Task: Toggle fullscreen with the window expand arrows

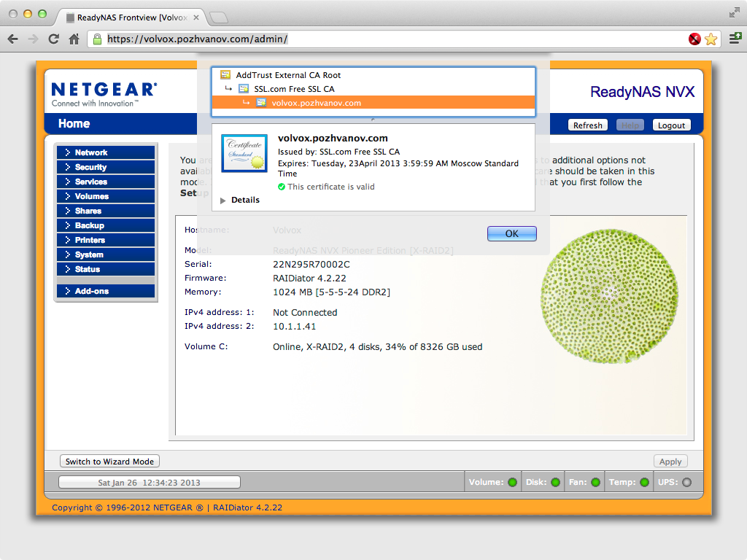Action: (734, 13)
